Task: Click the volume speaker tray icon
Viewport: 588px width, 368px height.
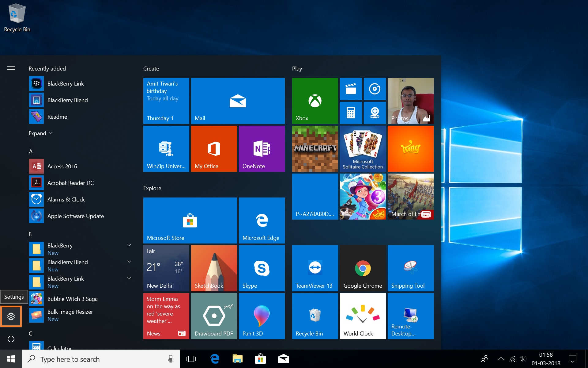Action: point(523,359)
